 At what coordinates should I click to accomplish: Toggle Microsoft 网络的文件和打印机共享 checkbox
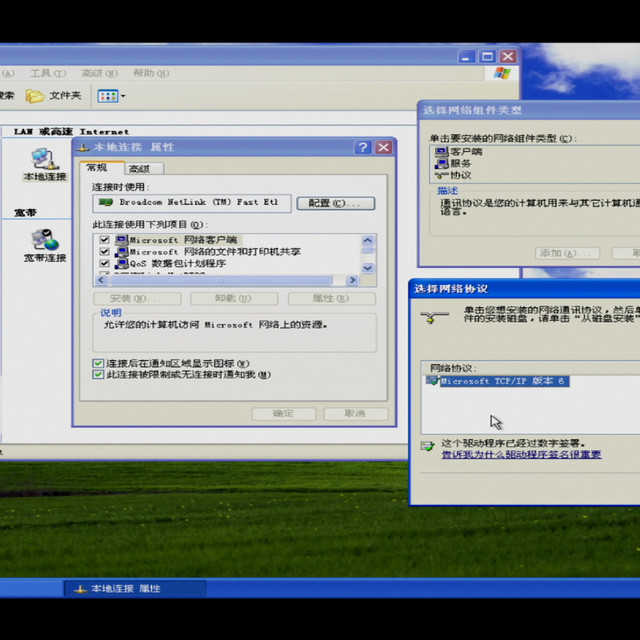click(104, 251)
